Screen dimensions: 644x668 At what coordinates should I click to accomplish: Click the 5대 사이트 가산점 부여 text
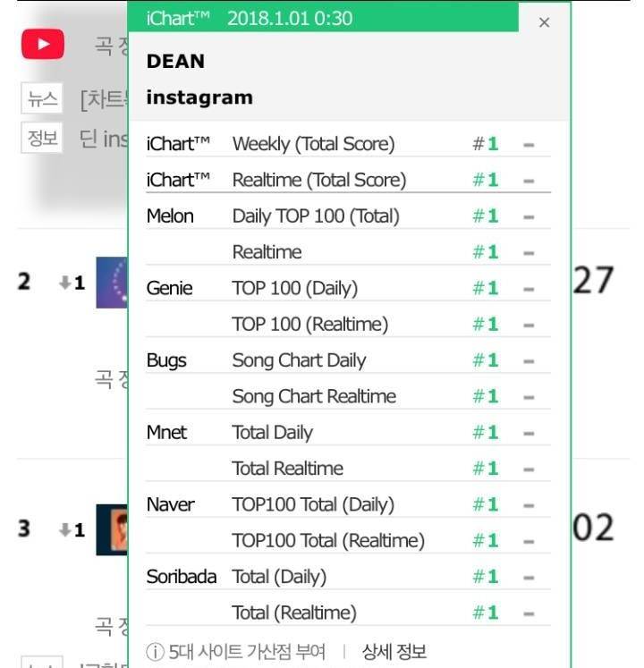point(247,651)
